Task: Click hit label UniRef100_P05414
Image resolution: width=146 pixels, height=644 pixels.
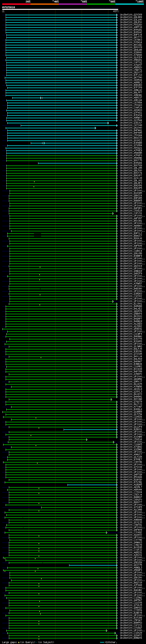Action: [x=131, y=42]
